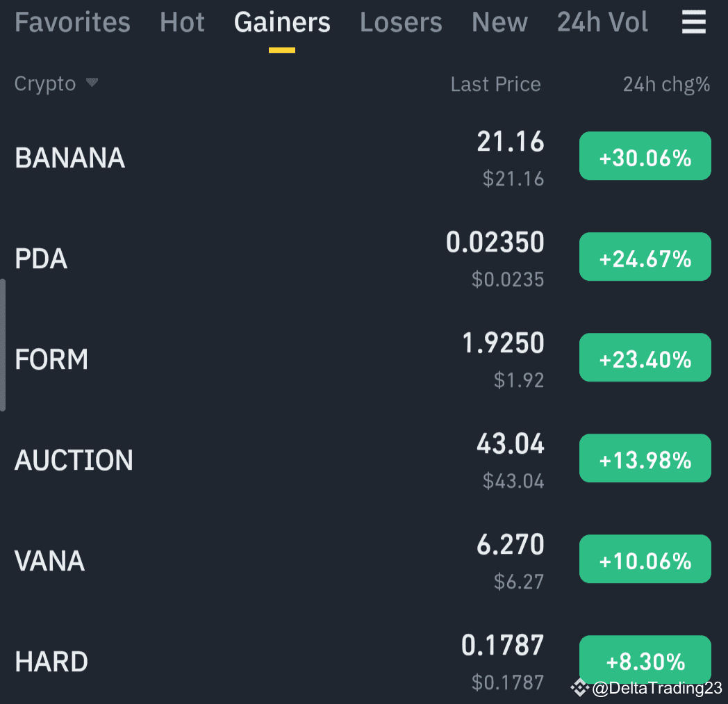Open the VANA crypto listing
This screenshot has height=704, width=728.
(364, 561)
